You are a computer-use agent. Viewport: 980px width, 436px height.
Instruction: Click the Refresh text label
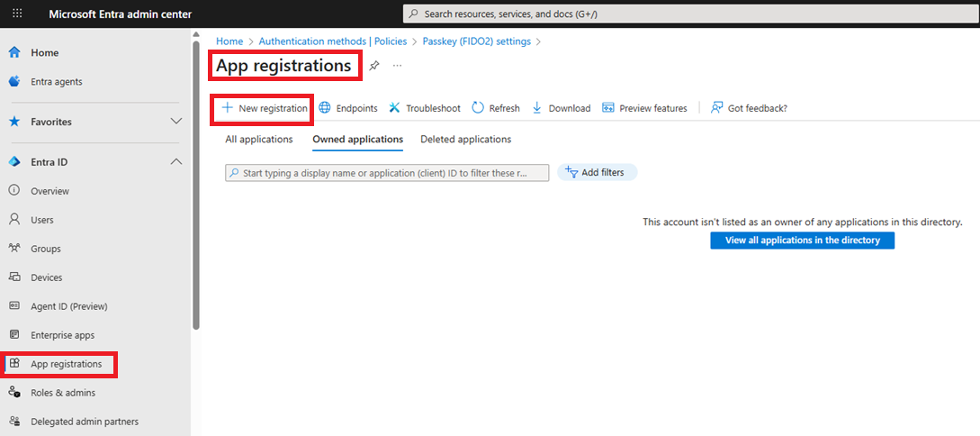pyautogui.click(x=504, y=108)
